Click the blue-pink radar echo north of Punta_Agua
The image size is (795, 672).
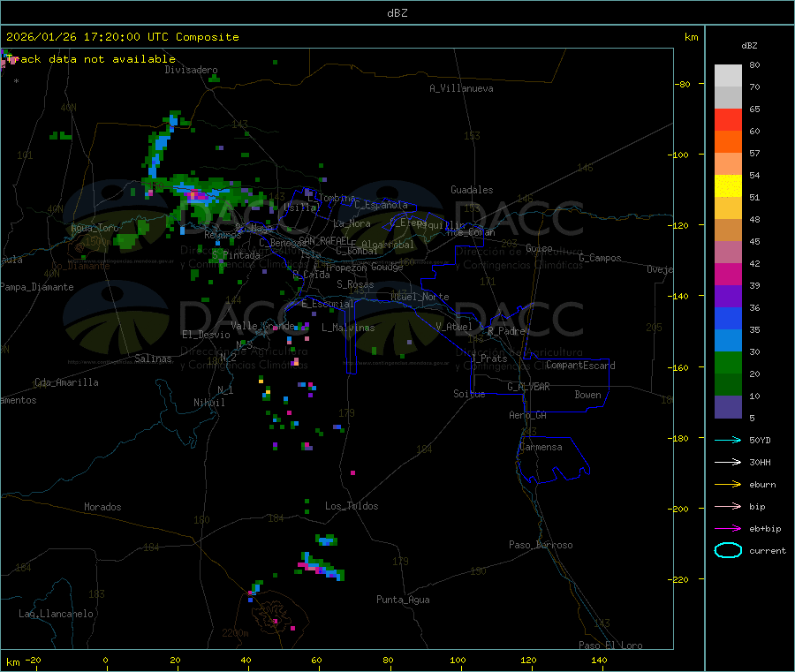(x=321, y=568)
